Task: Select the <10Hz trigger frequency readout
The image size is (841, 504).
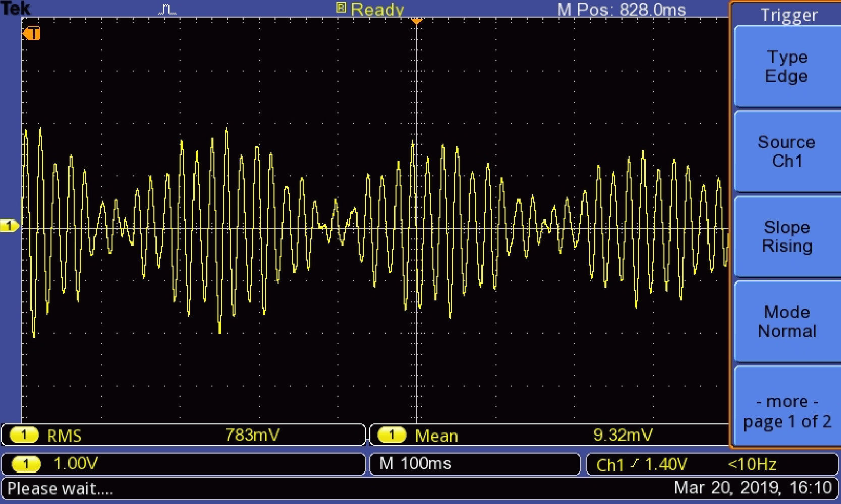Action: pos(752,464)
